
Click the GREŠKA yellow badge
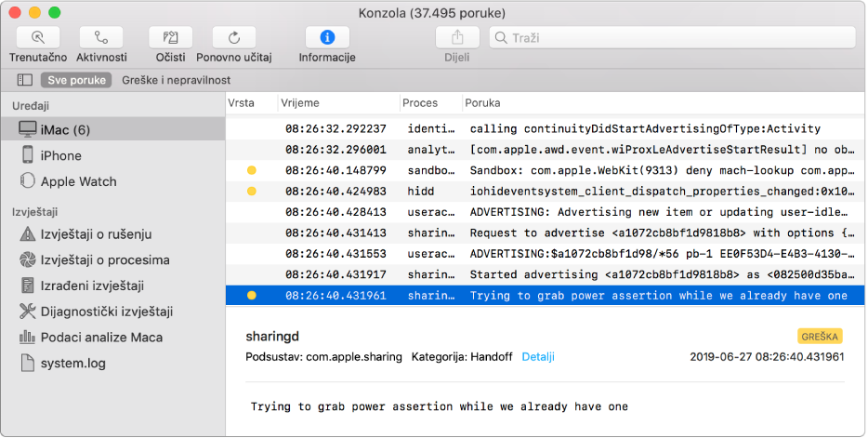(820, 336)
